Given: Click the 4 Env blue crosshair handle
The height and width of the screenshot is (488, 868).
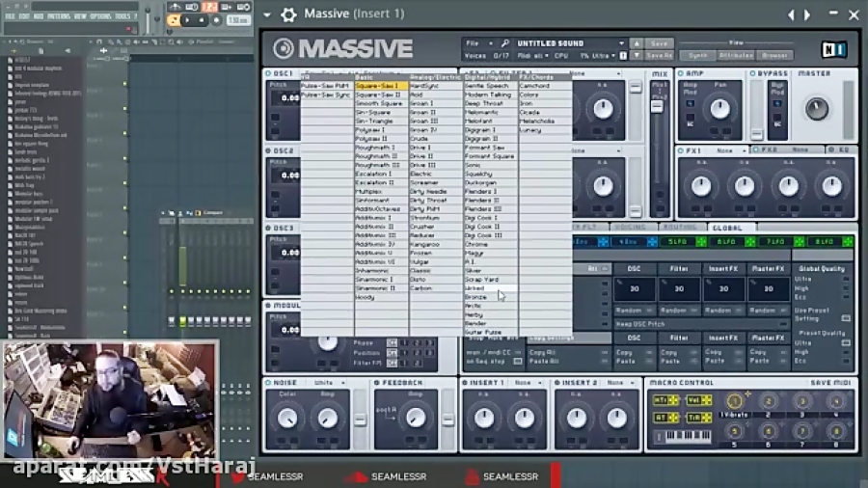Looking at the screenshot, I should [652, 242].
